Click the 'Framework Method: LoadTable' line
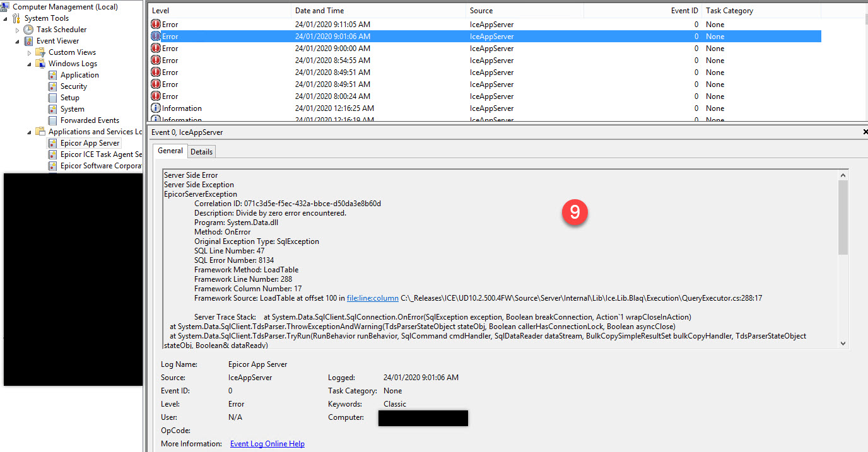The image size is (868, 452). (247, 270)
